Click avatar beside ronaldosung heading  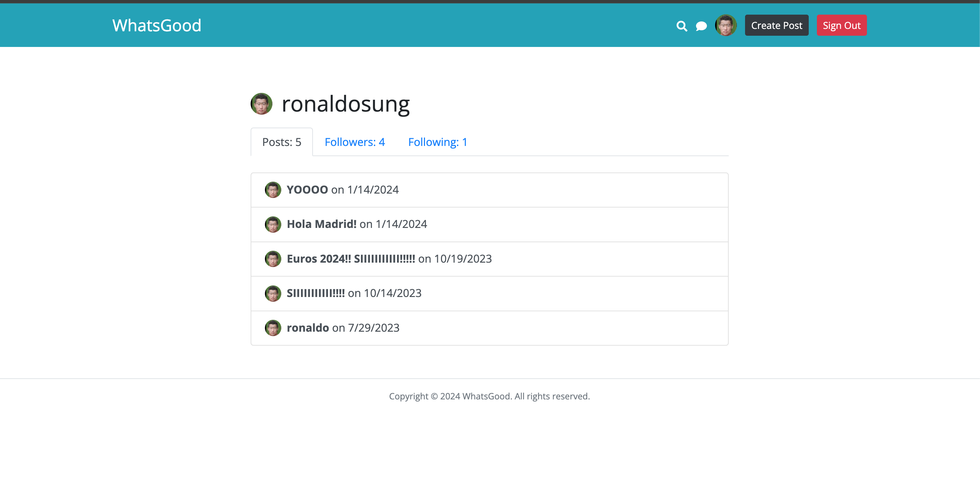click(262, 104)
